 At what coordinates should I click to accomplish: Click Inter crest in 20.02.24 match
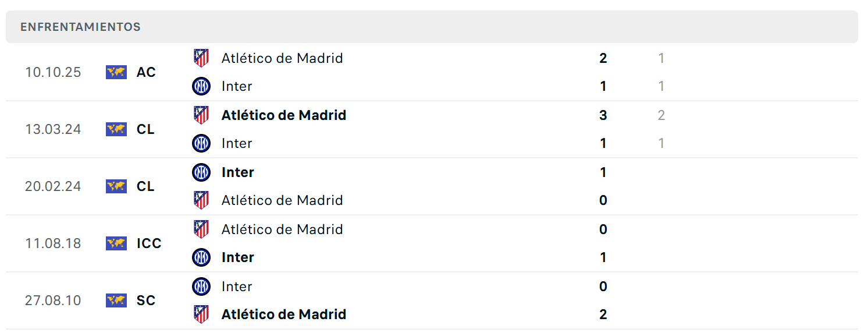pyautogui.click(x=201, y=172)
